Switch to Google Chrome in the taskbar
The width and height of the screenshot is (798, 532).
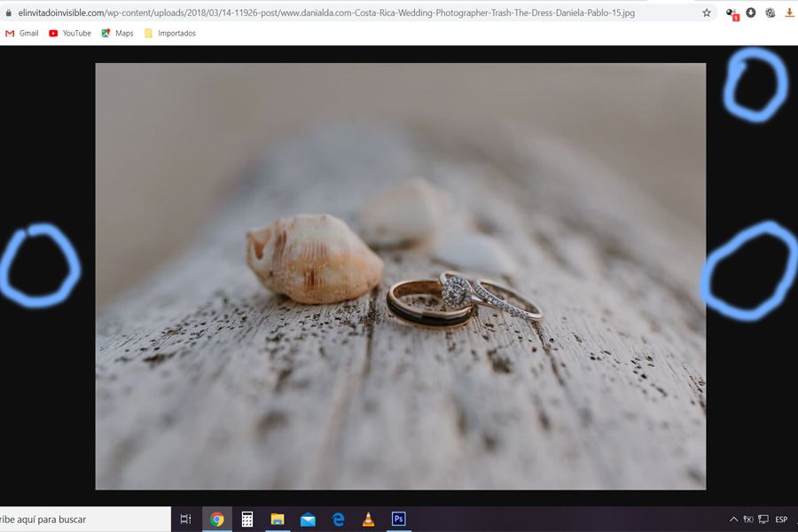217,520
